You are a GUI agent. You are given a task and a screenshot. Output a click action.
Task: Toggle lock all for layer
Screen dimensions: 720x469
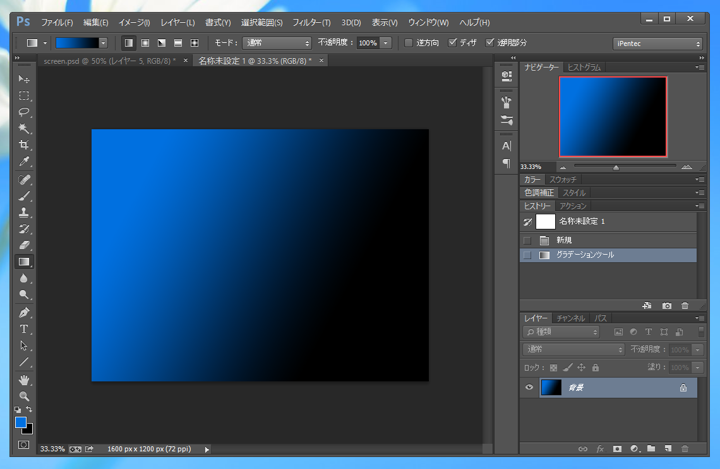click(x=596, y=367)
